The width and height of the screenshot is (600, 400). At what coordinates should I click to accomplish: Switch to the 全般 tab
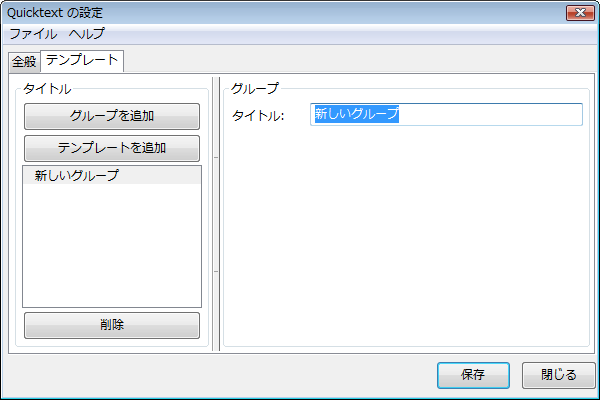pos(24,62)
